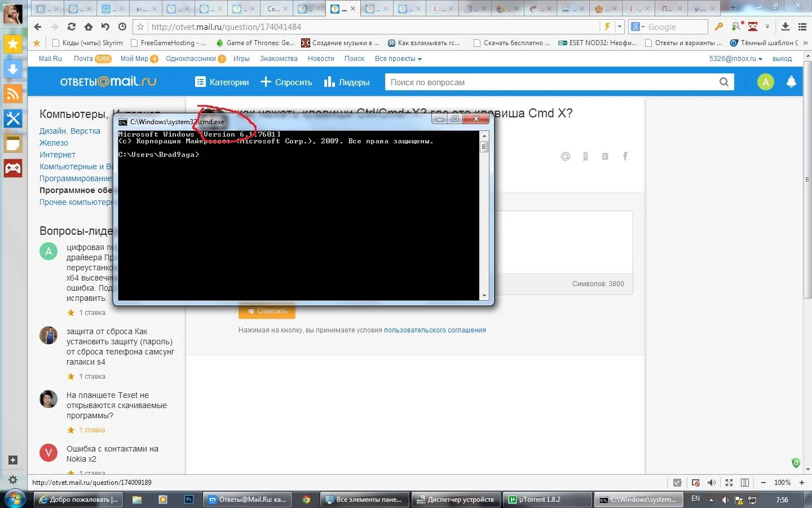Open notifications bell icon
This screenshot has width=812, height=508.
(x=791, y=82)
